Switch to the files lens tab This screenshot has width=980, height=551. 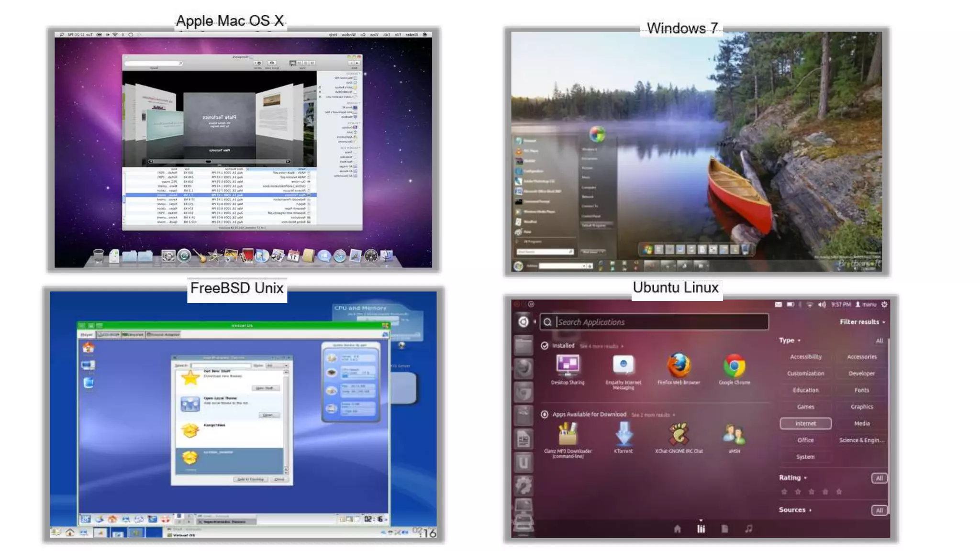pos(724,529)
